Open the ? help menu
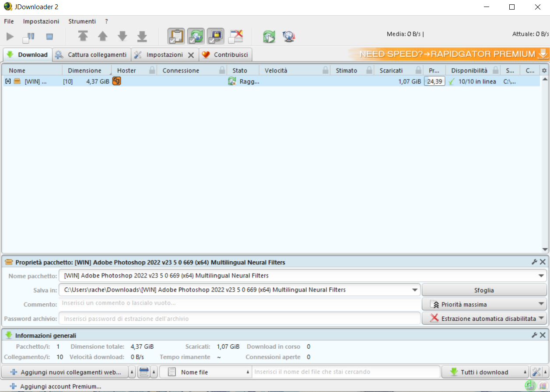 (106, 21)
